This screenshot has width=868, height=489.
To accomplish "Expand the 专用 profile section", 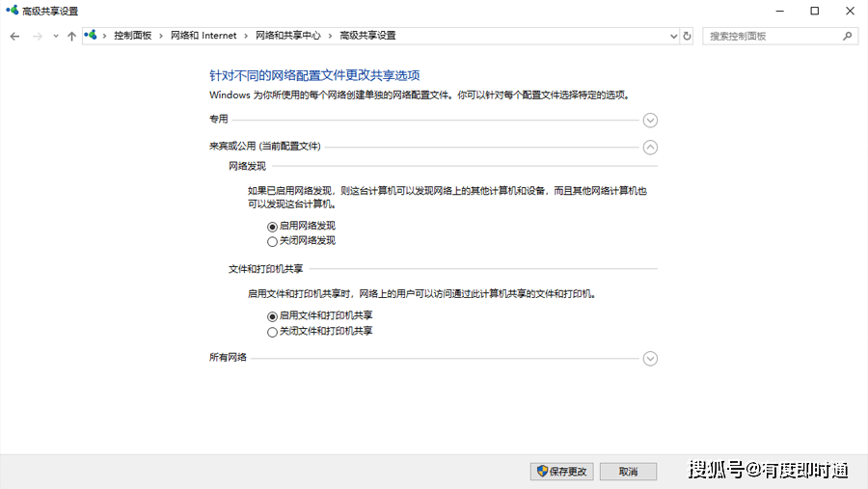I will [x=650, y=121].
